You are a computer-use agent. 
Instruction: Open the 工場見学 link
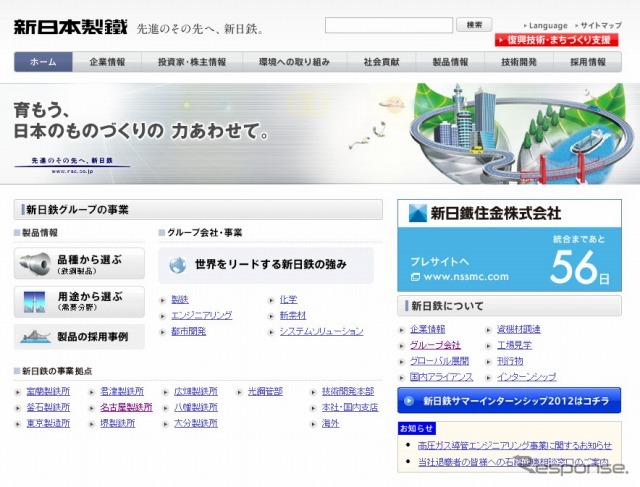tap(514, 345)
